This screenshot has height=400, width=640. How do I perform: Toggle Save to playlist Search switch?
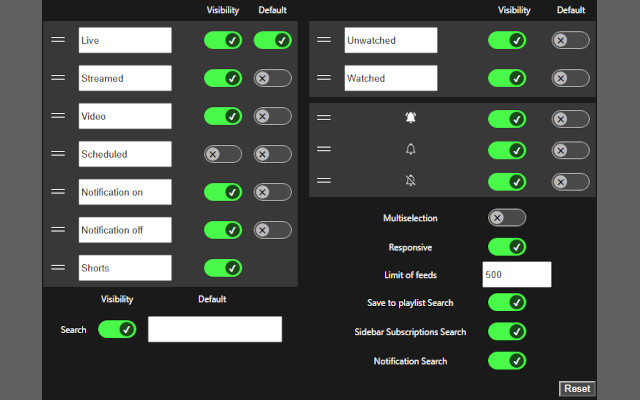coord(507,302)
